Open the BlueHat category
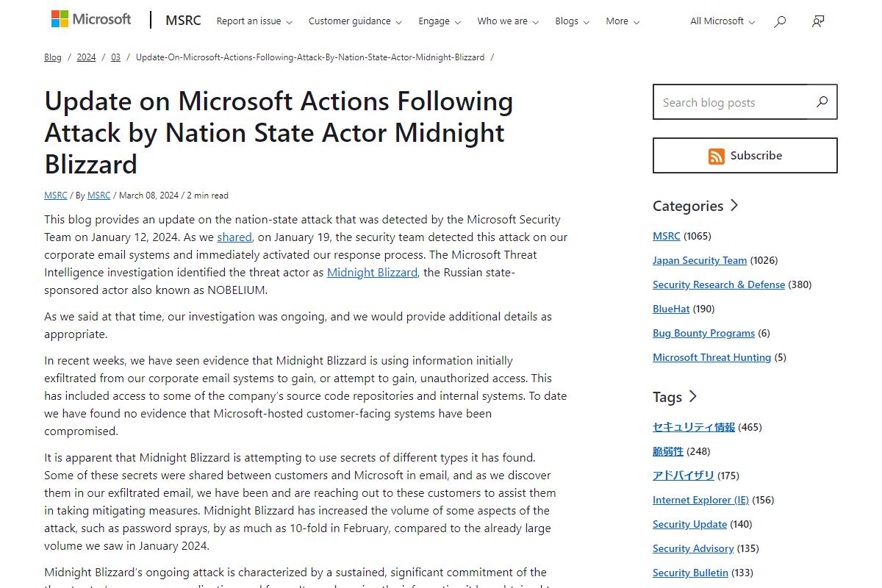Viewport: 882px width, 588px height. (671, 309)
